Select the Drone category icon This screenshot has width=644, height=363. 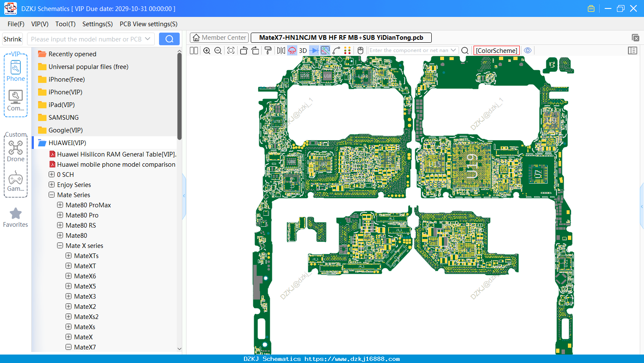[x=16, y=151]
